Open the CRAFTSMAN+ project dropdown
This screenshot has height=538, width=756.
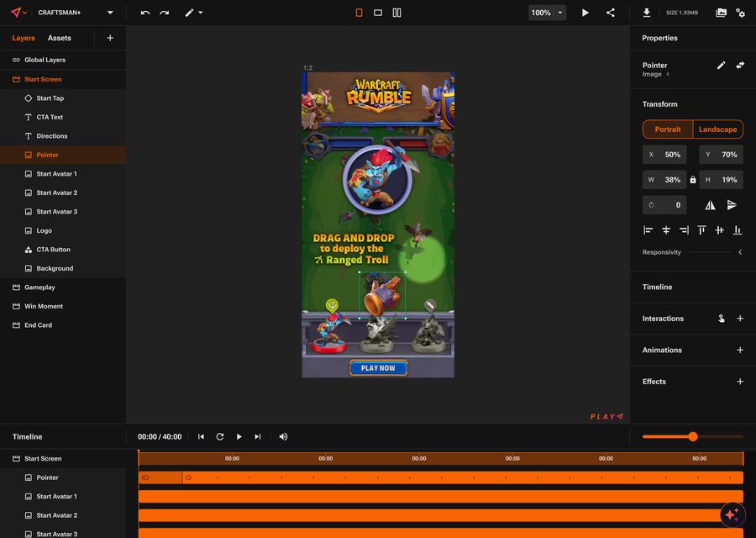click(x=110, y=13)
